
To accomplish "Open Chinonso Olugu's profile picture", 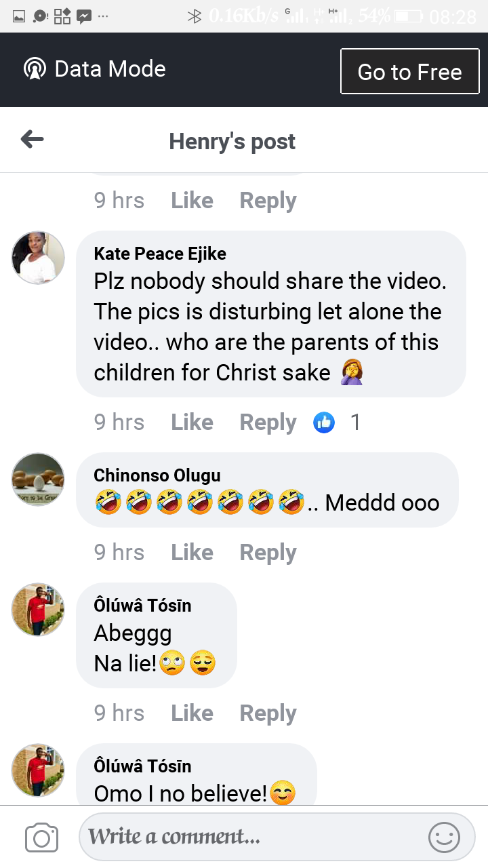I will 39,479.
